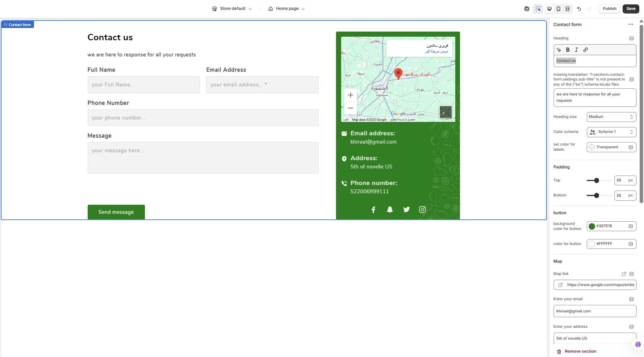This screenshot has height=357, width=644.
Task: Open the Heading size dropdown
Action: 611,117
